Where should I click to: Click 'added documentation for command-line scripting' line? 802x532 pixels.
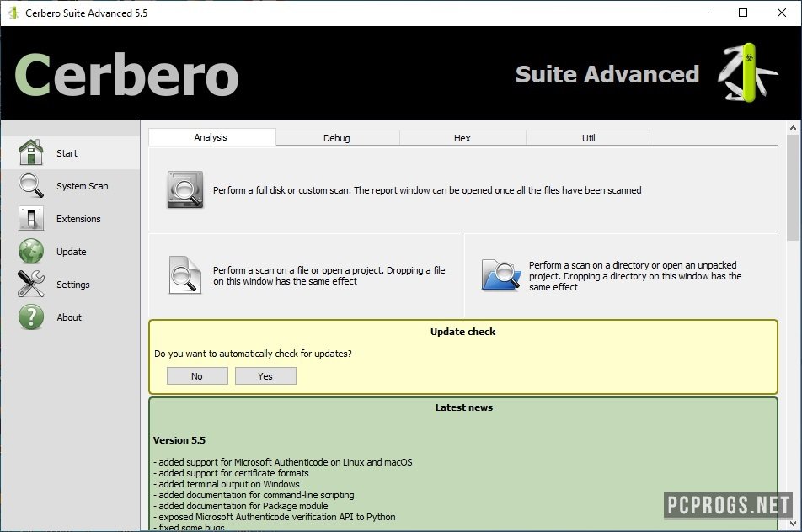tap(254, 495)
